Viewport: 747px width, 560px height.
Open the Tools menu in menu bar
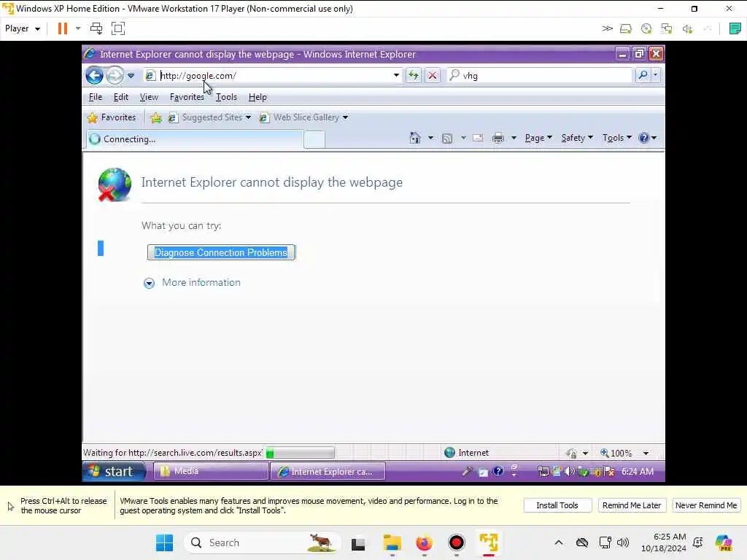point(226,97)
